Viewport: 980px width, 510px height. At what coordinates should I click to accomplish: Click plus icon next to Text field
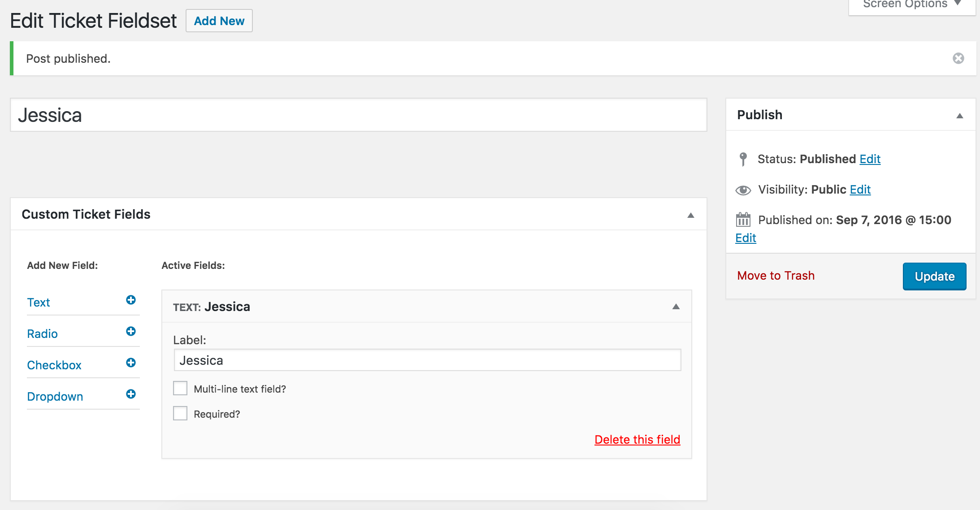coord(131,300)
